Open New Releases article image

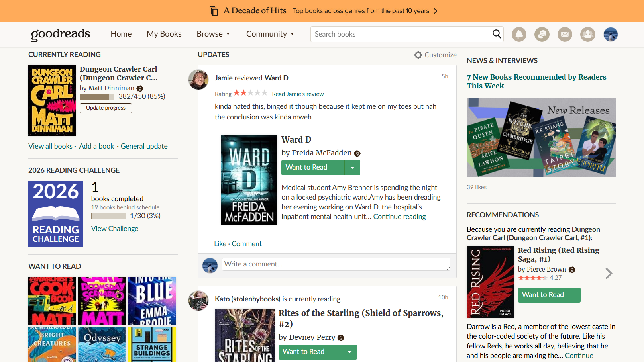pos(541,138)
